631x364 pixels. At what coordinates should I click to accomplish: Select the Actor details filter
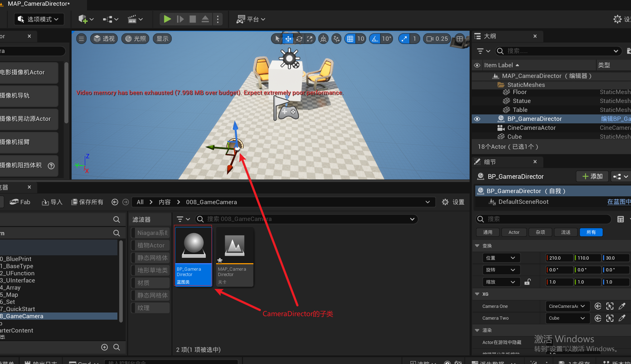tap(514, 232)
